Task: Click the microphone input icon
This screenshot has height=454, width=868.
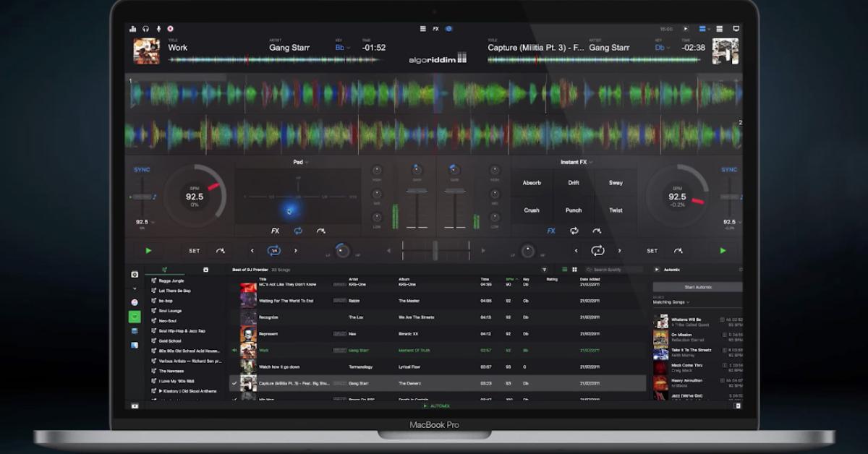Action: click(158, 29)
